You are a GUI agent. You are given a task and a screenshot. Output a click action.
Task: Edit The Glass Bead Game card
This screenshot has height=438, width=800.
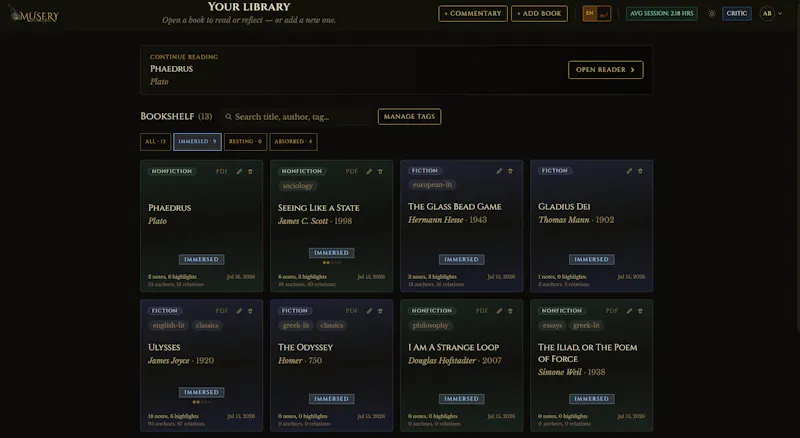[x=499, y=171]
